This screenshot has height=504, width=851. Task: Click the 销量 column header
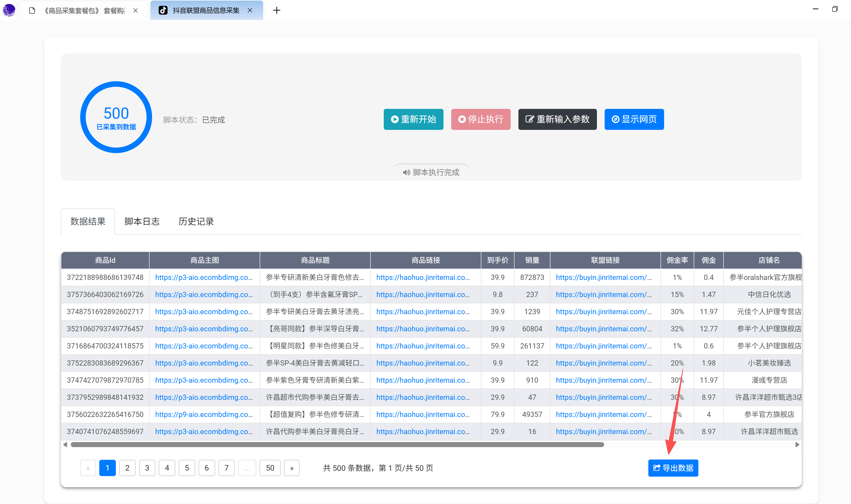pyautogui.click(x=532, y=260)
